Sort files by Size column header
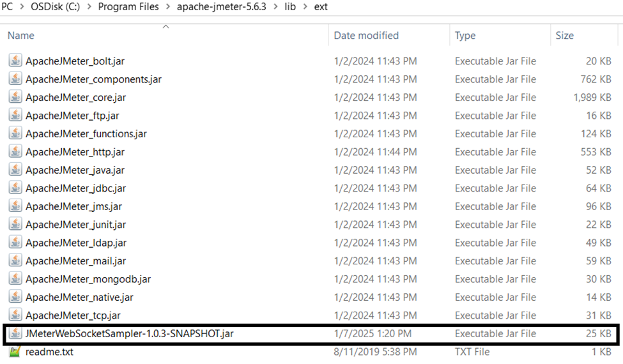The image size is (623, 364). (x=564, y=36)
